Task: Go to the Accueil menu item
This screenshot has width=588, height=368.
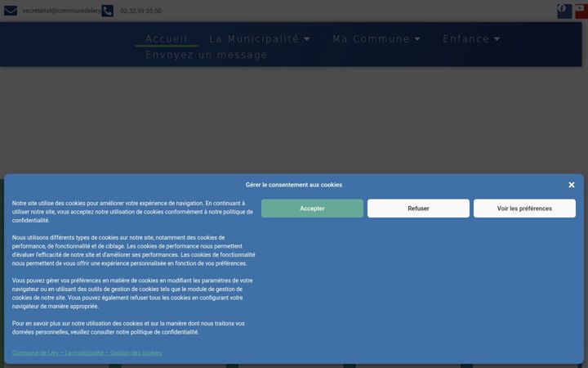Action: (167, 38)
